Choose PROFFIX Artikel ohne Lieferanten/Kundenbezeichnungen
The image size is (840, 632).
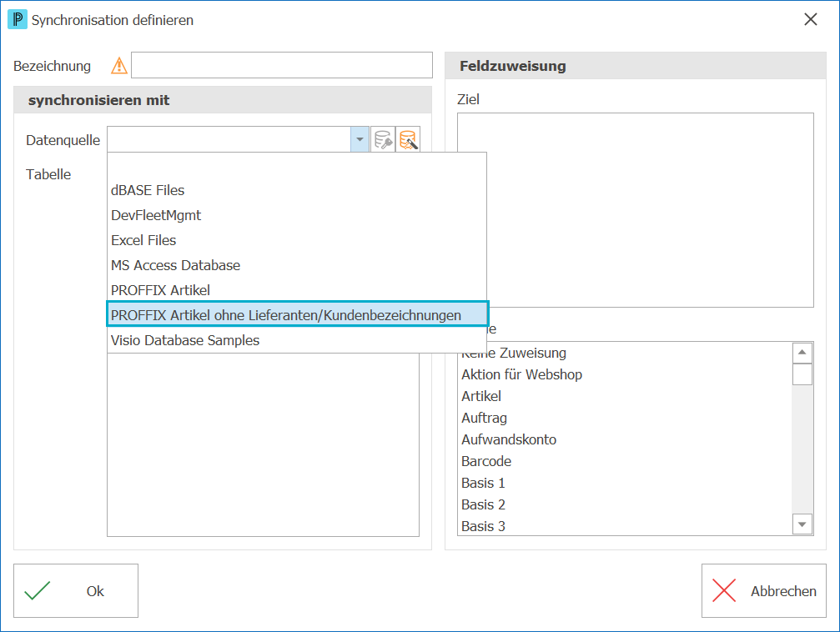click(x=297, y=315)
